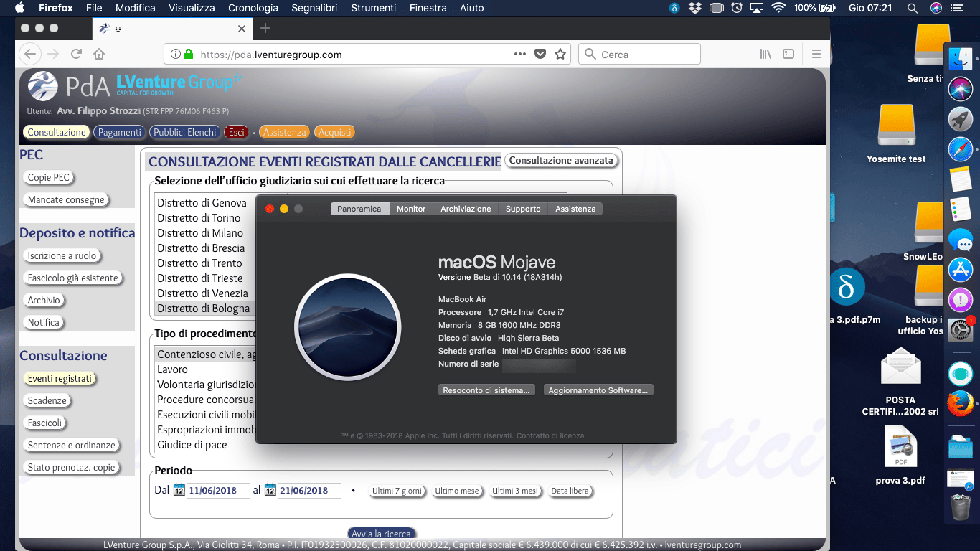The width and height of the screenshot is (980, 551).
Task: Open Safari from the Dock
Action: pos(960,149)
